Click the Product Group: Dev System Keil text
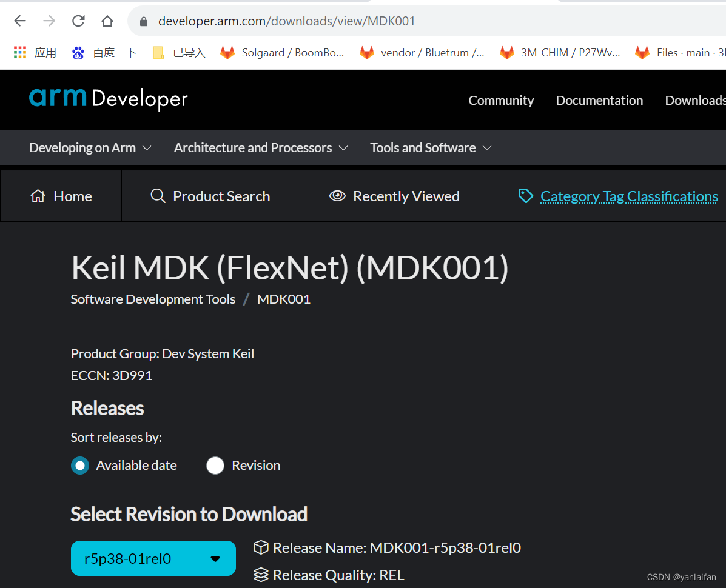Screen dimensions: 726x588 163,354
